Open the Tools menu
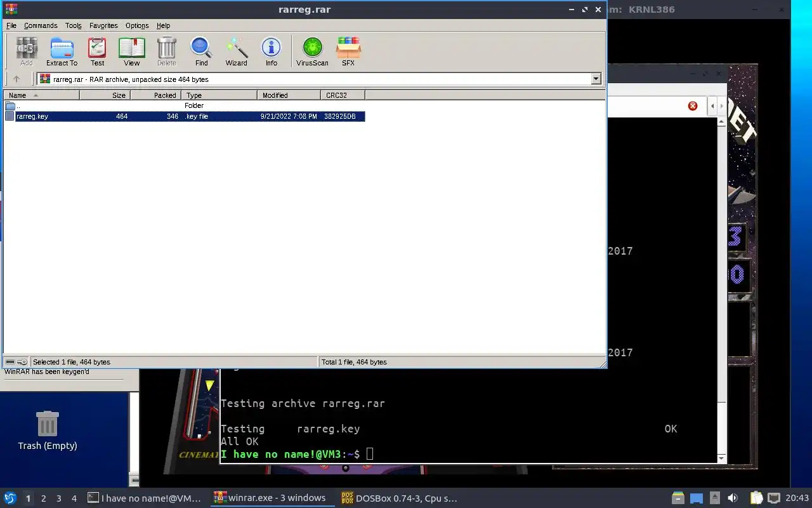The image size is (812, 508). click(74, 25)
